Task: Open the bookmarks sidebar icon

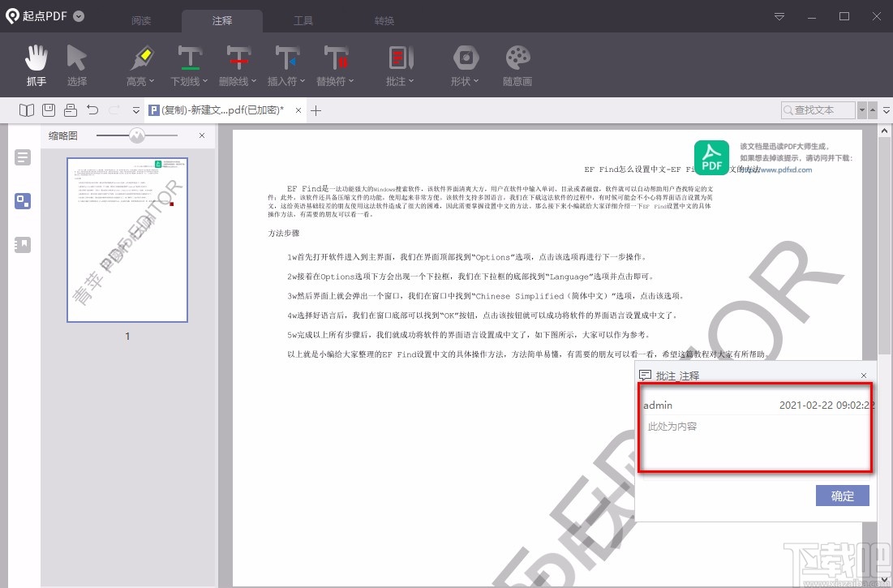Action: (23, 245)
